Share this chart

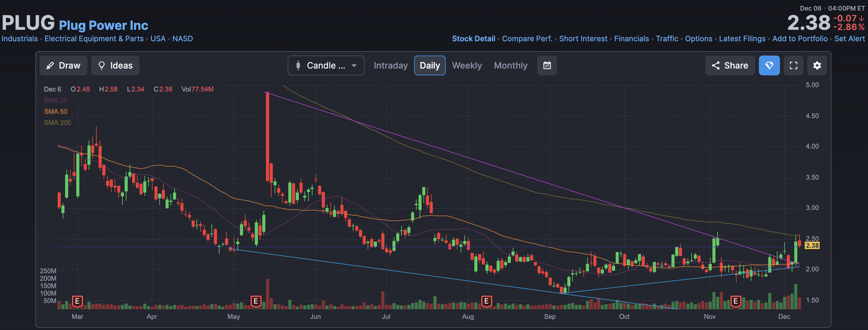tap(730, 65)
